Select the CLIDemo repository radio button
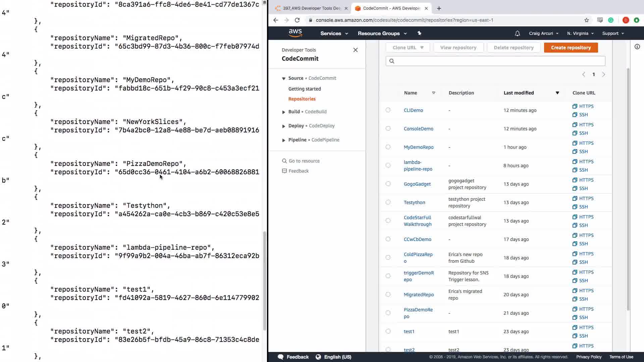This screenshot has height=362, width=644. tap(388, 110)
